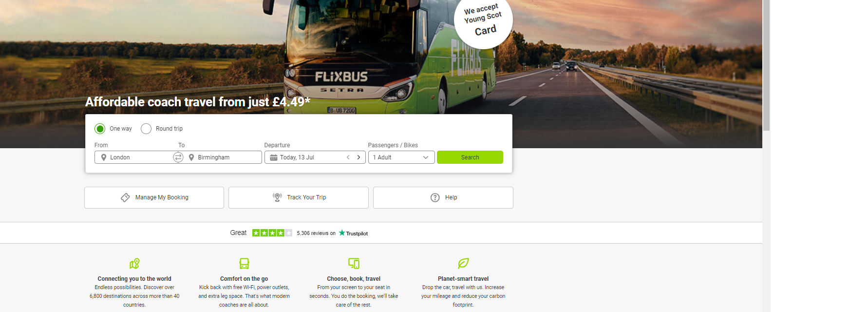Open the Help page button
This screenshot has width=868, height=312.
(x=443, y=197)
